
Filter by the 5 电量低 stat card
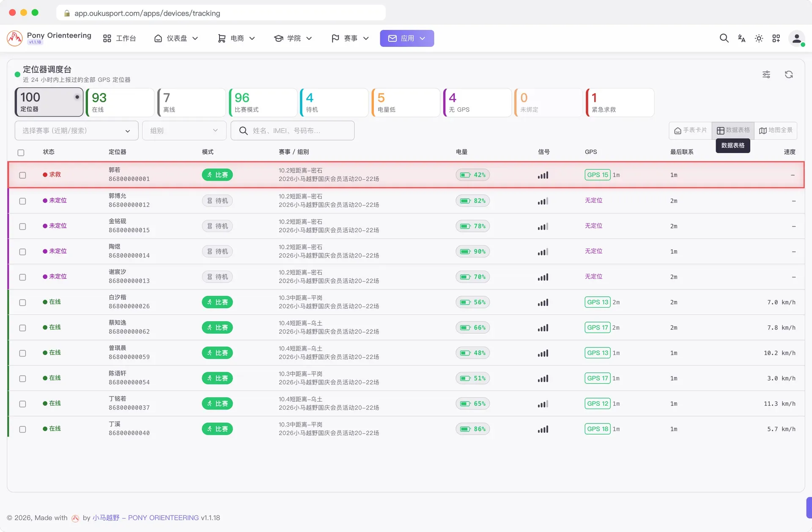point(406,103)
